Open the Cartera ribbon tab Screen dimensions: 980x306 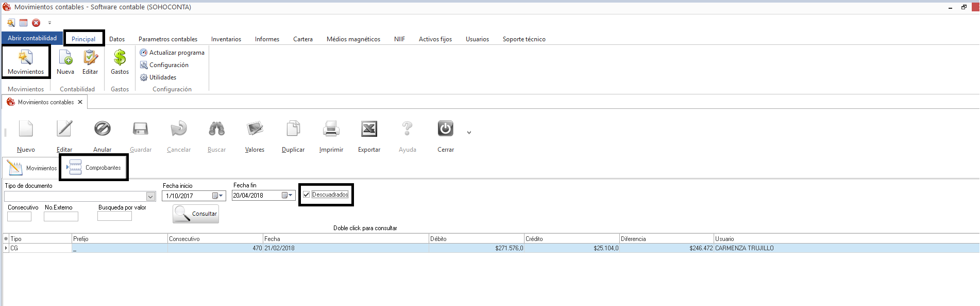pyautogui.click(x=303, y=39)
